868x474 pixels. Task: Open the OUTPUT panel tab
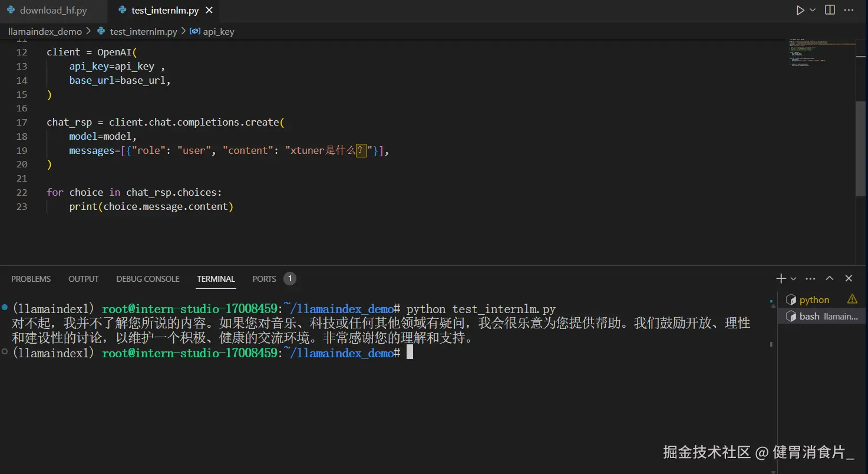84,279
